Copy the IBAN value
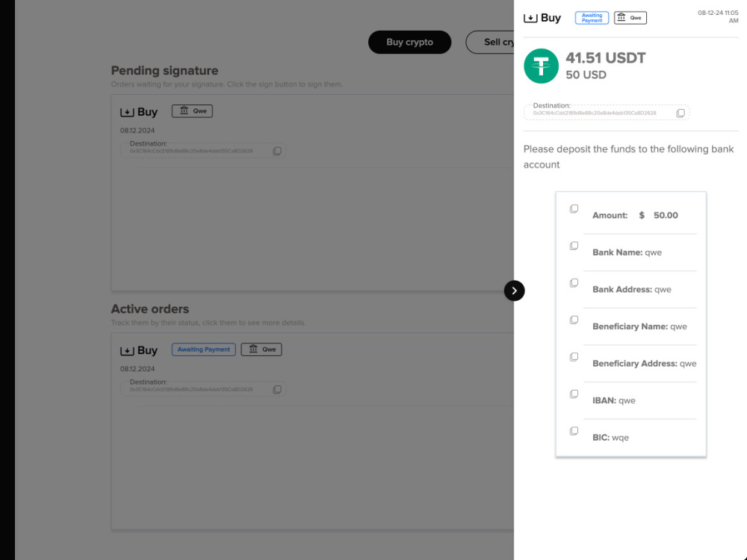Screen dimensions: 747x560 point(574,393)
